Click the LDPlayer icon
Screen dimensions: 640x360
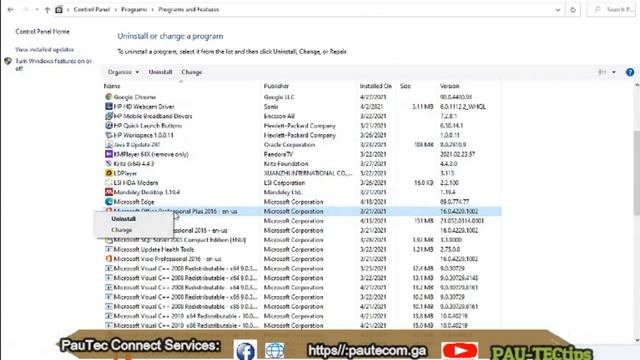109,173
